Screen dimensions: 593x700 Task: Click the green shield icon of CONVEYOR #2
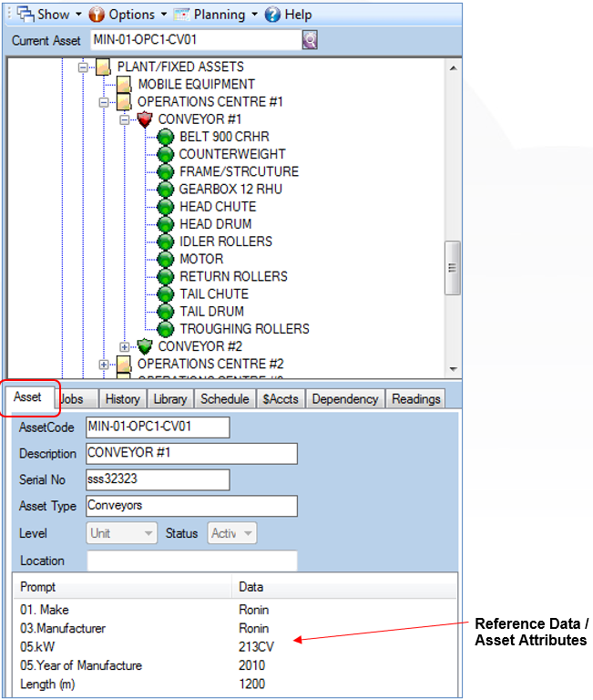pyautogui.click(x=145, y=346)
